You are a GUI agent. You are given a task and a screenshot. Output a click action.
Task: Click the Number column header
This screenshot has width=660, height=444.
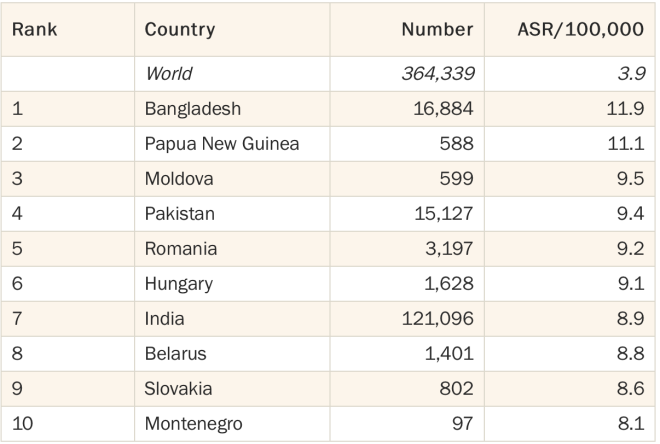tap(437, 29)
